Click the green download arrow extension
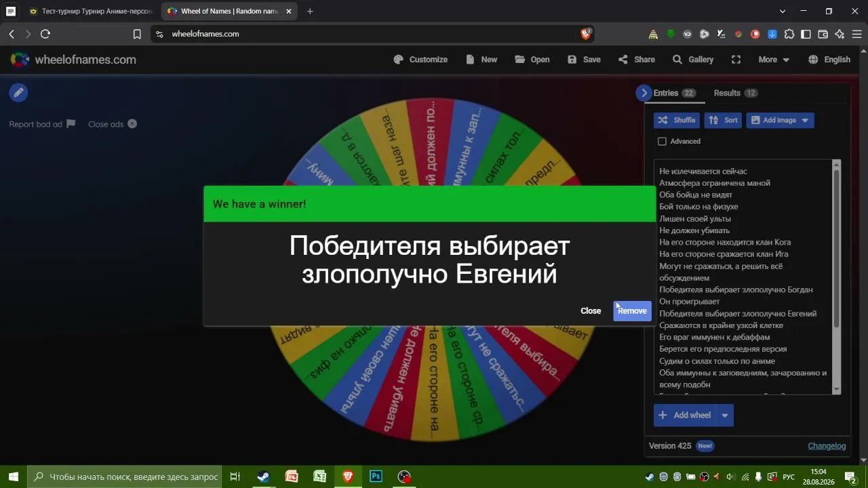The height and width of the screenshot is (488, 868). 671,34
